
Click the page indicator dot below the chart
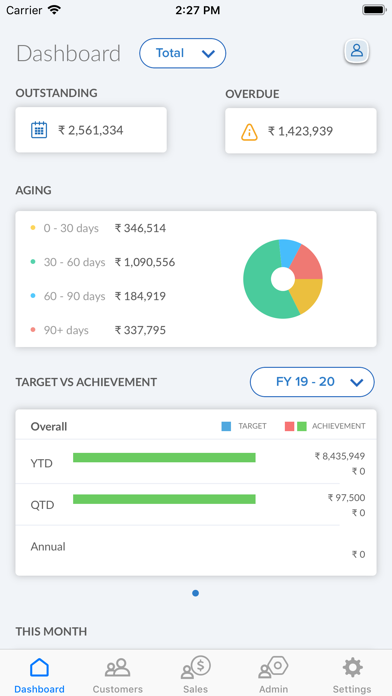click(x=195, y=593)
